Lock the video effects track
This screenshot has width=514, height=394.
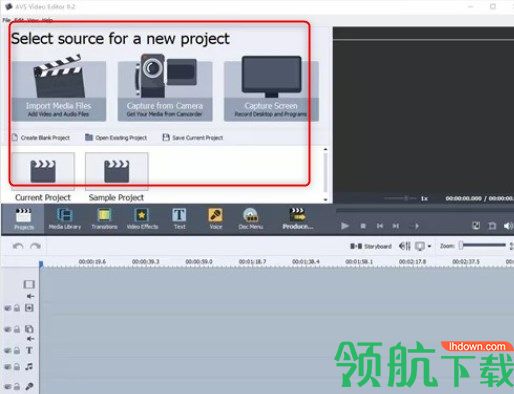(16, 308)
